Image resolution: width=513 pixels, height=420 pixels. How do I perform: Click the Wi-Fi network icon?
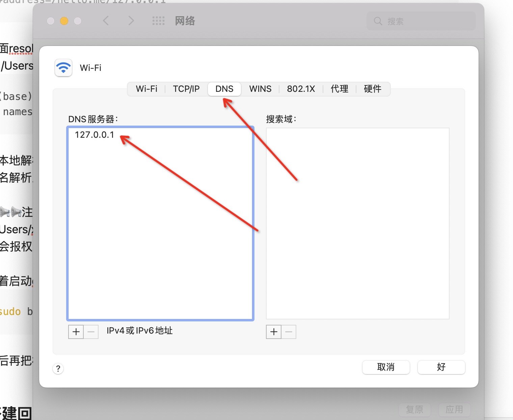(x=63, y=68)
